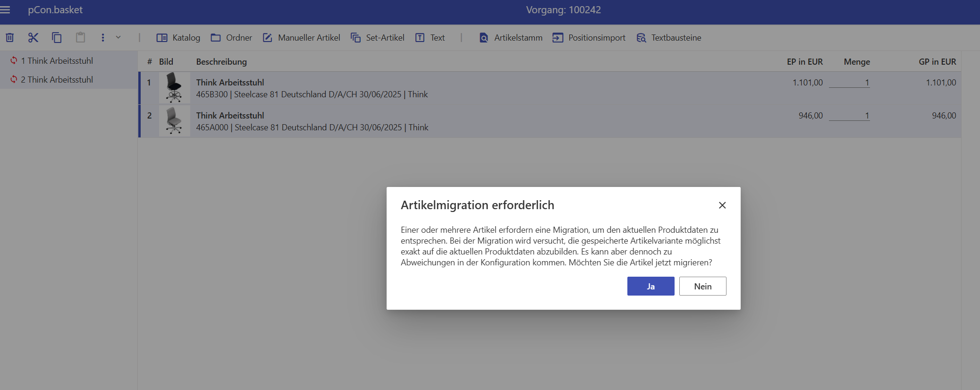The width and height of the screenshot is (980, 390).
Task: Click the Vorgang: 100242 header text
Action: (563, 10)
